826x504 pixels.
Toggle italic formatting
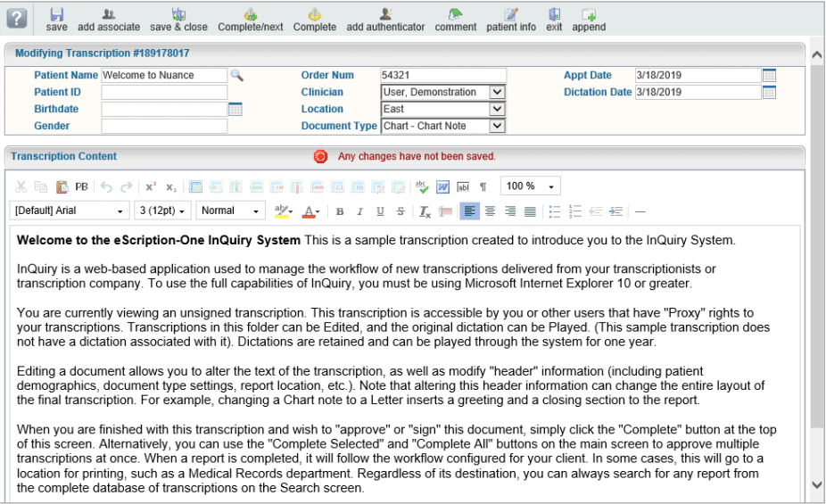tap(359, 211)
